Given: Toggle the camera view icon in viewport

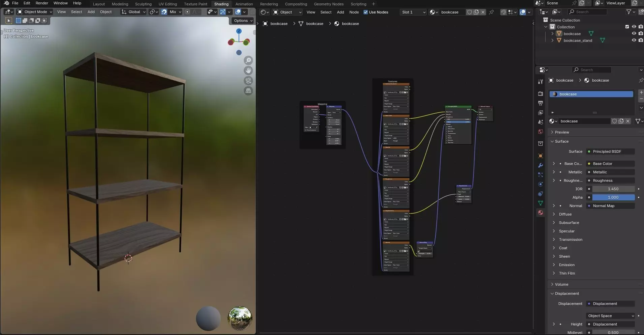Looking at the screenshot, I should pyautogui.click(x=248, y=81).
